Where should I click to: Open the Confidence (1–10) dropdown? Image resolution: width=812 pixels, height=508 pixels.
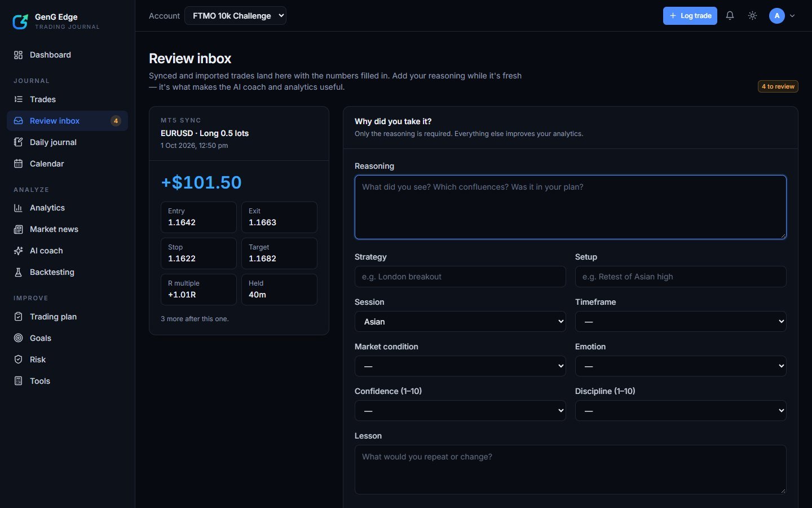[x=460, y=411]
